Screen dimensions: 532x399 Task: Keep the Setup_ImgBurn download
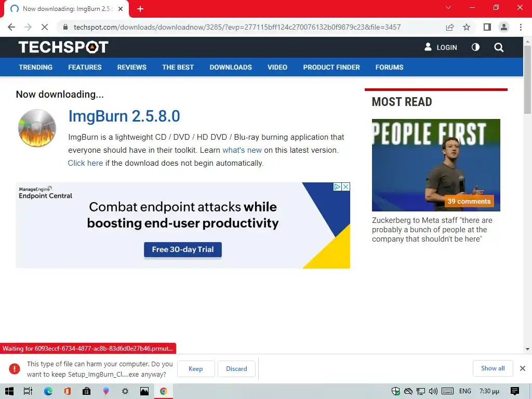coord(196,369)
